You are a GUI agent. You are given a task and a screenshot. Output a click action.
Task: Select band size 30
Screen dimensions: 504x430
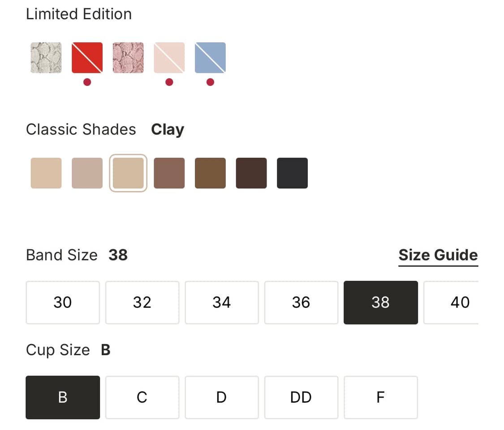pyautogui.click(x=63, y=302)
